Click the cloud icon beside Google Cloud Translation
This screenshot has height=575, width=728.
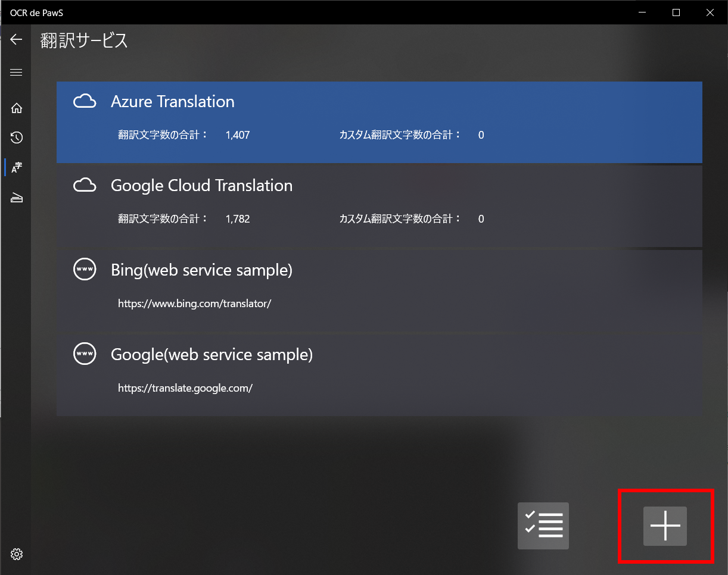85,186
